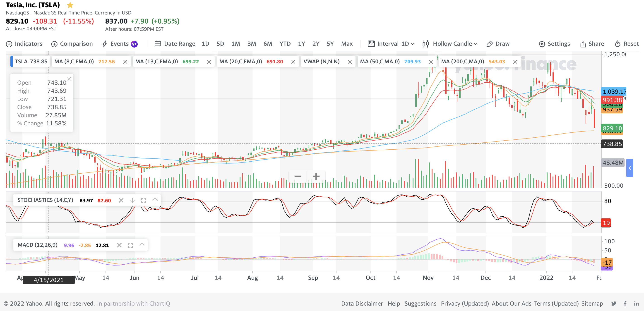Open the Data Disclaimer link
The width and height of the screenshot is (644, 311).
point(362,304)
